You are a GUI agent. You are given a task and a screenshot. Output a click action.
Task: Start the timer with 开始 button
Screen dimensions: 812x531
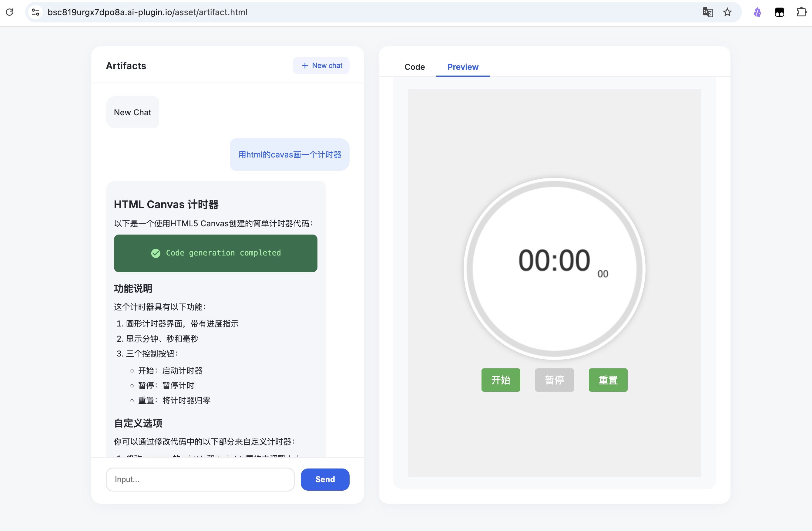[x=501, y=380]
